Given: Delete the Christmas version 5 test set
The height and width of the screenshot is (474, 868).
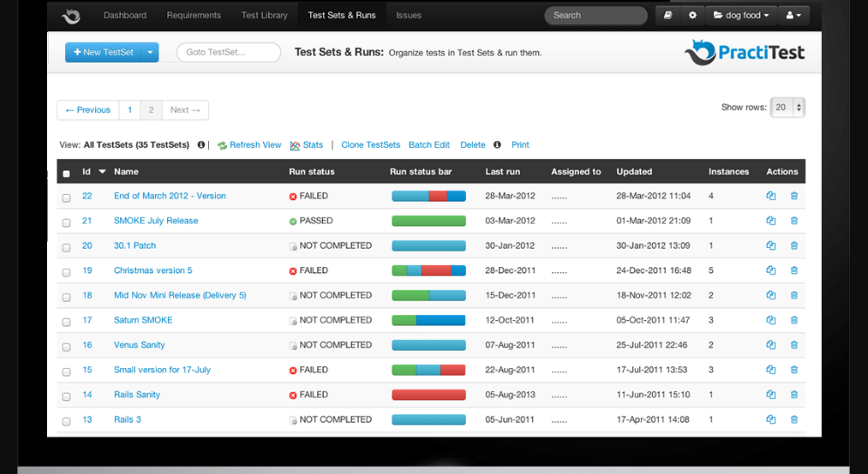Looking at the screenshot, I should [794, 270].
